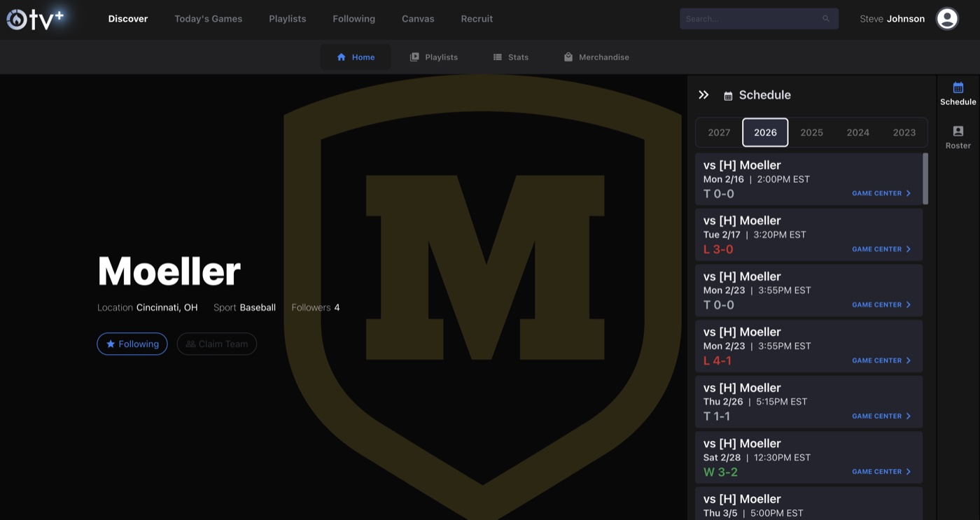The width and height of the screenshot is (980, 520).
Task: Click the Claim Team button
Action: [217, 344]
